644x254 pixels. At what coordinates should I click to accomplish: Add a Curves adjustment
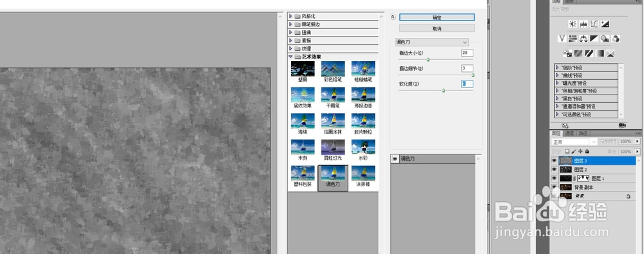(594, 24)
